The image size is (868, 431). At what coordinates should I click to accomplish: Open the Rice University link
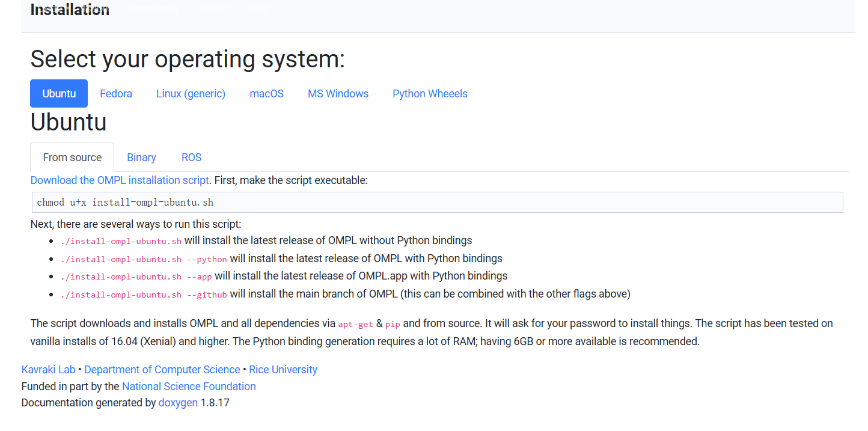click(x=283, y=369)
